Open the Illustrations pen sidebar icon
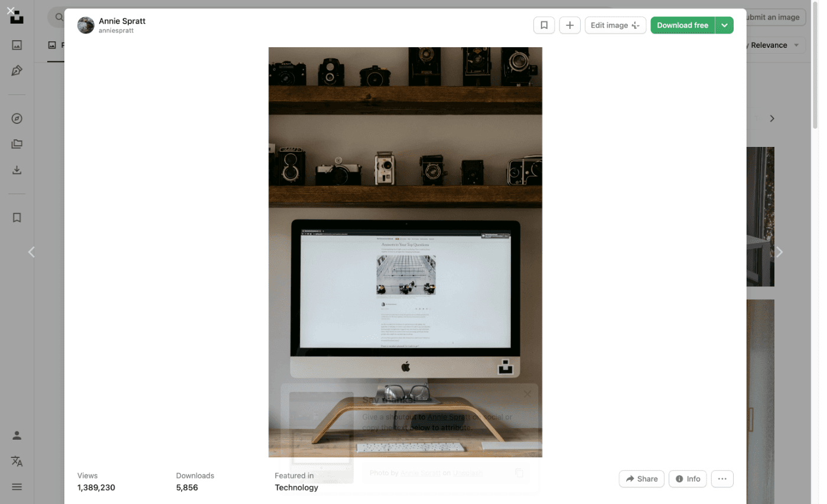Screen dimensions: 827x504 pos(17,71)
